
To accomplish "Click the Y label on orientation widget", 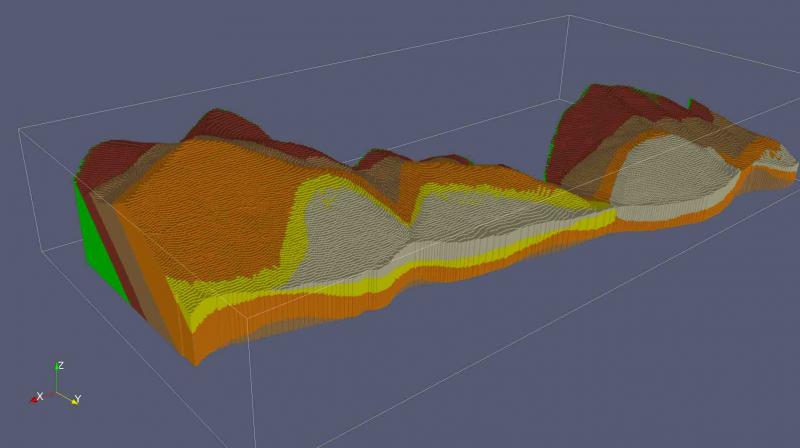I will click(x=78, y=400).
